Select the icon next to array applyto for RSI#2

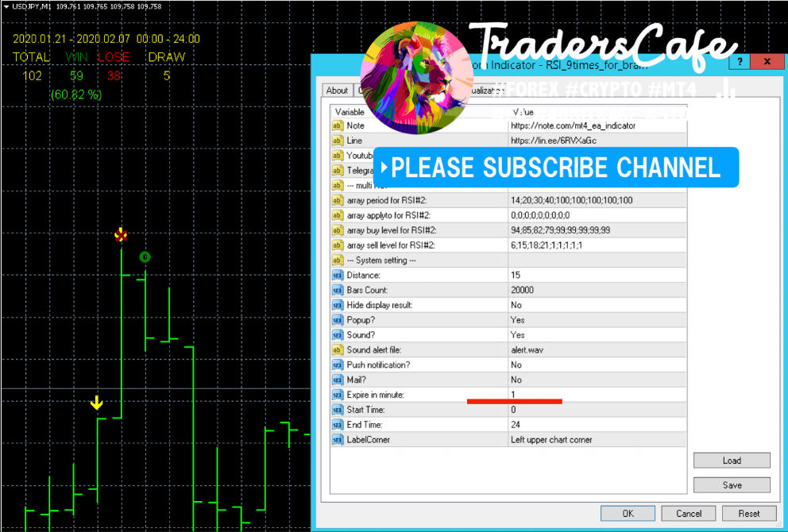338,215
